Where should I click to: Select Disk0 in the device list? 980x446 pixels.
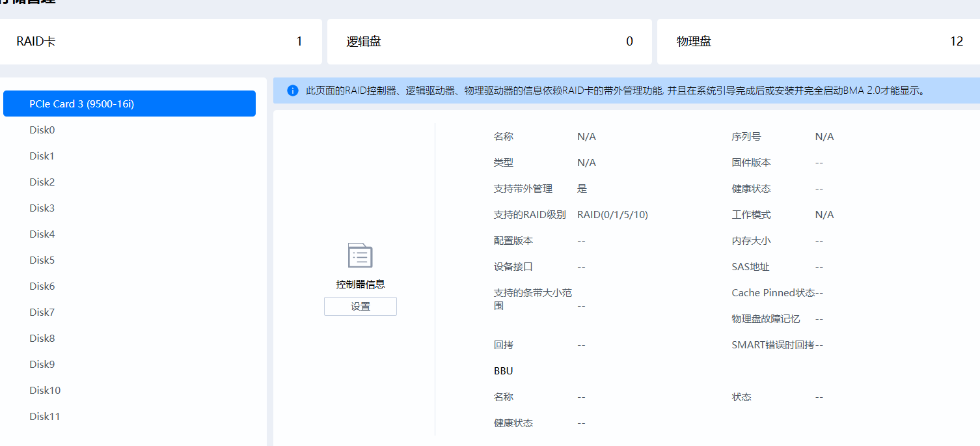pyautogui.click(x=42, y=130)
